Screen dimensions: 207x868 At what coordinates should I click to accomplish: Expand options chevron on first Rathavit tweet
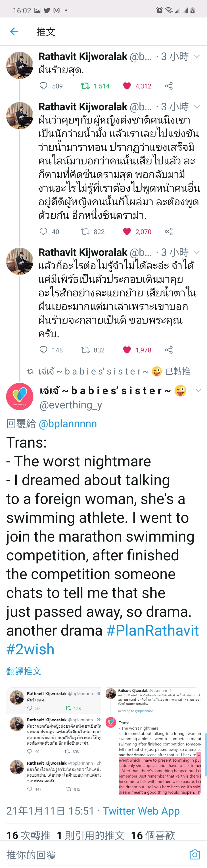pyautogui.click(x=197, y=56)
